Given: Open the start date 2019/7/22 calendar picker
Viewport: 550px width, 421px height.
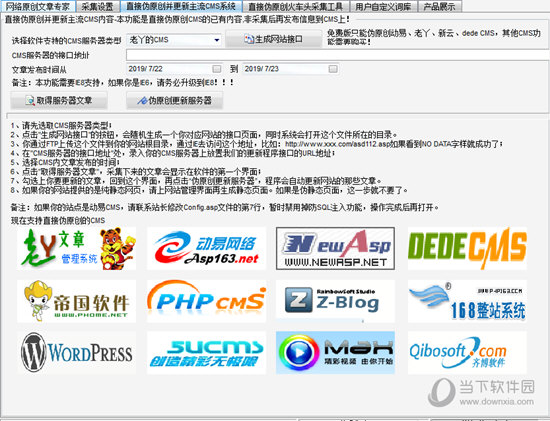Looking at the screenshot, I should pyautogui.click(x=217, y=69).
